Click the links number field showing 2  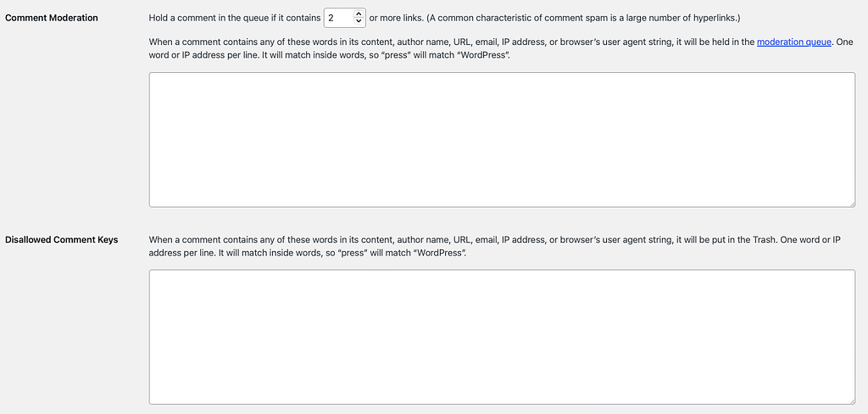coord(337,18)
